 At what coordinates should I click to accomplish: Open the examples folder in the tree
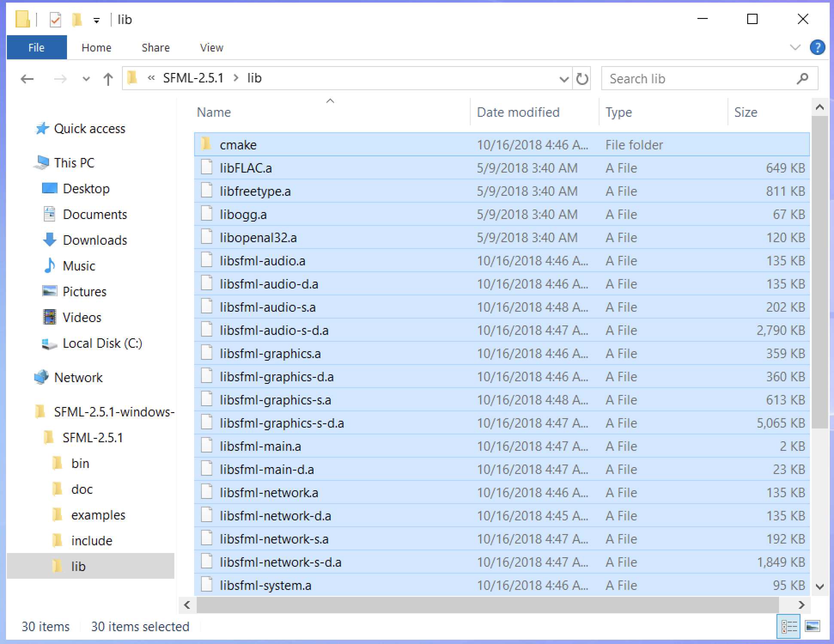[x=98, y=515]
